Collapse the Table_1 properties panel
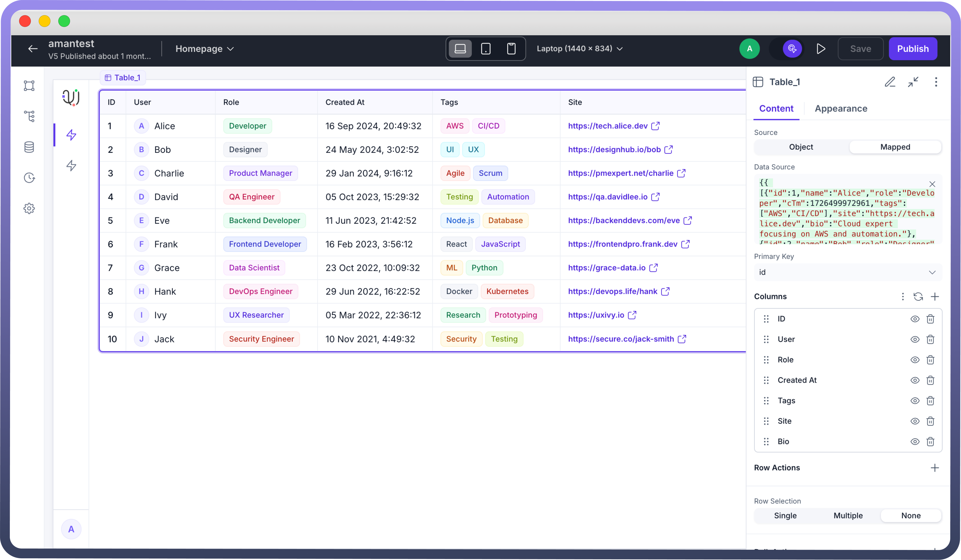This screenshot has height=560, width=961. point(913,82)
